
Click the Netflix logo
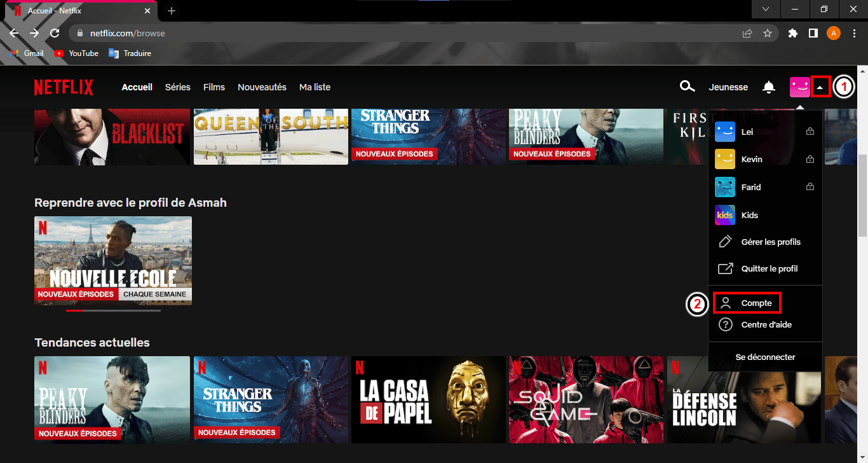point(64,87)
